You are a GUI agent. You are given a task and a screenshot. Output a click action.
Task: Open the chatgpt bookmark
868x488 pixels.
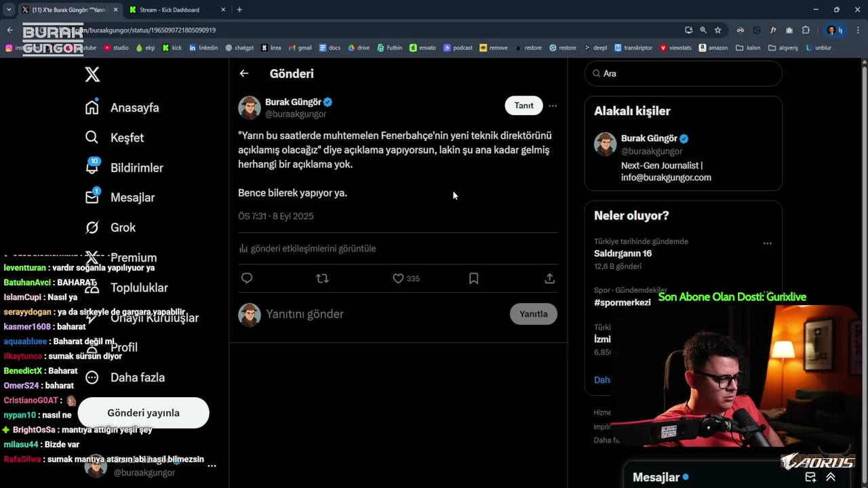coord(239,48)
